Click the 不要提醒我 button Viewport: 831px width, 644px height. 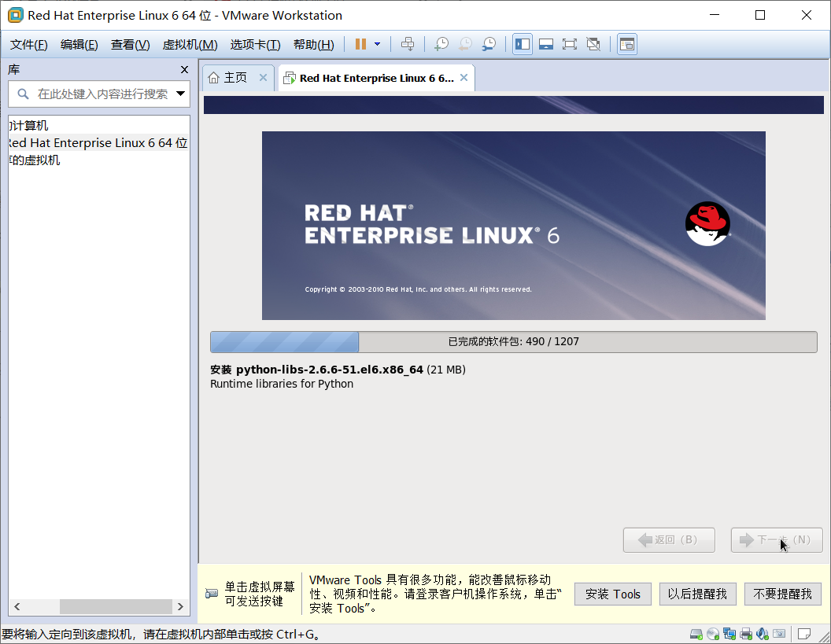pos(783,594)
